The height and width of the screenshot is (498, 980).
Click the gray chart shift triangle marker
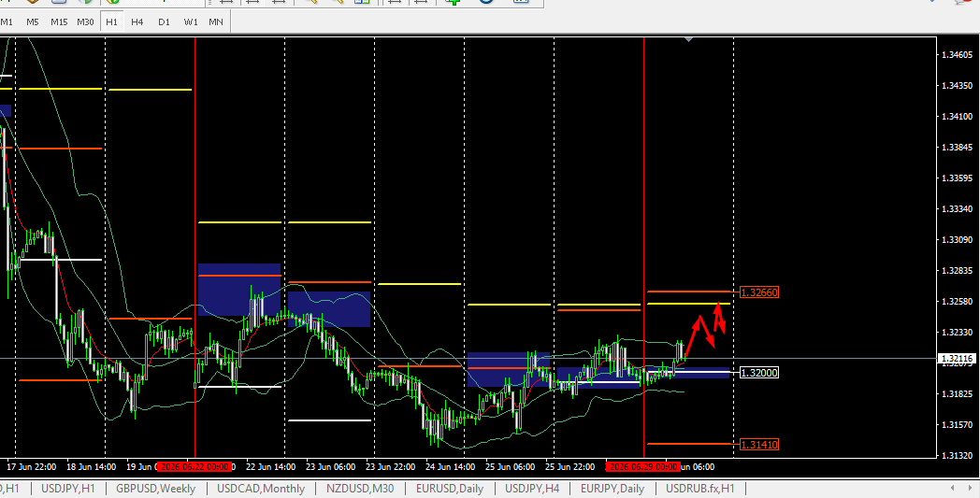coord(689,39)
